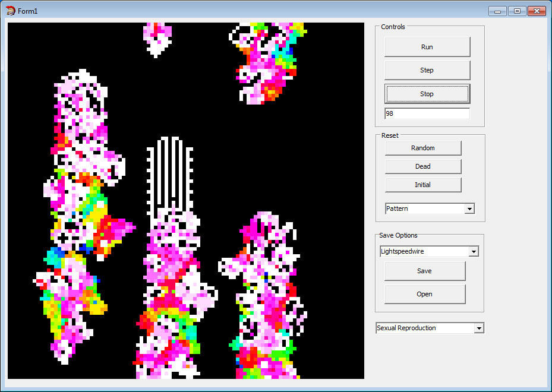Clear the grid using Dead button
The height and width of the screenshot is (392, 552).
[x=423, y=166]
